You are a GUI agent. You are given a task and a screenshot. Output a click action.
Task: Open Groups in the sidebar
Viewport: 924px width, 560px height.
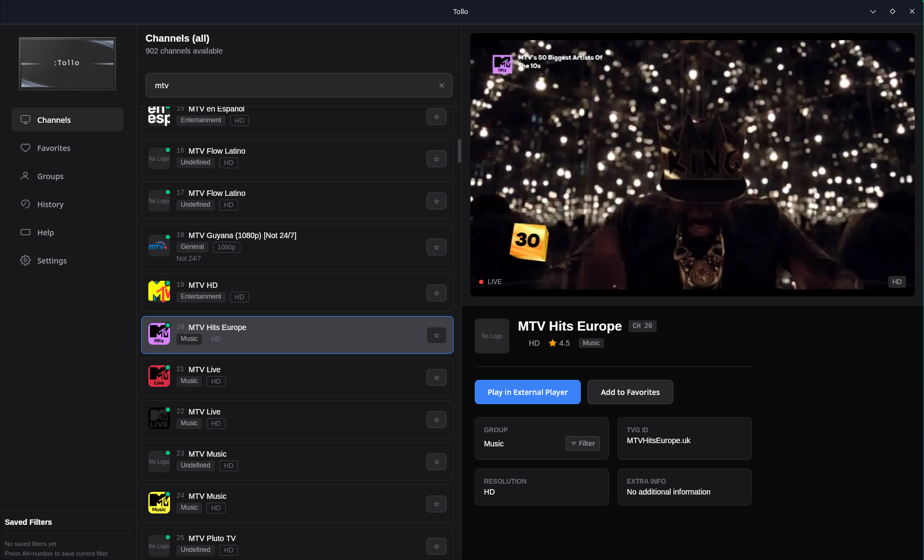tap(67, 176)
